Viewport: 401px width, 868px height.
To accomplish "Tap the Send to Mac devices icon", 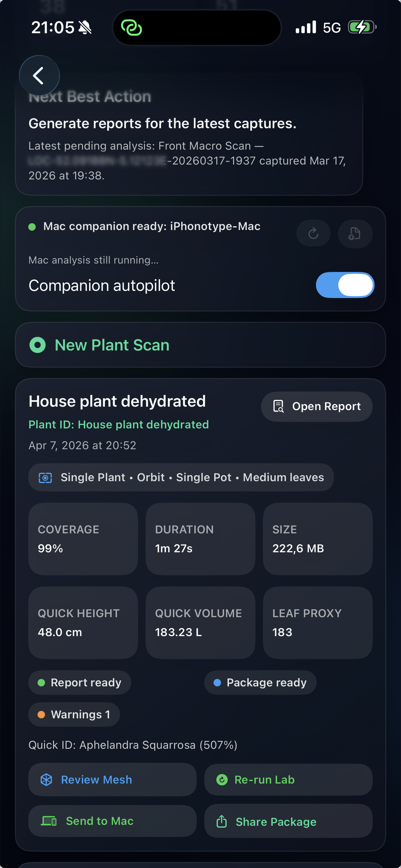I will (x=49, y=821).
